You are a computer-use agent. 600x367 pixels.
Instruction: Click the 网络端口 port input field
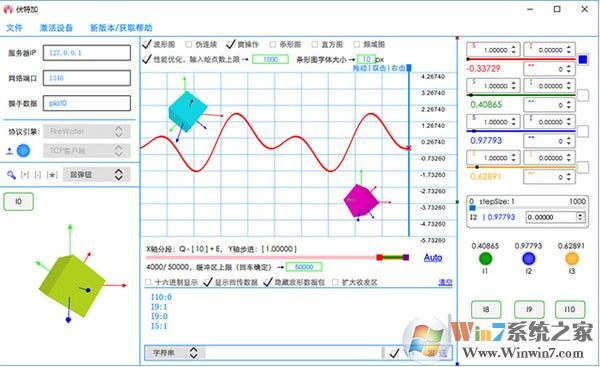[x=87, y=78]
